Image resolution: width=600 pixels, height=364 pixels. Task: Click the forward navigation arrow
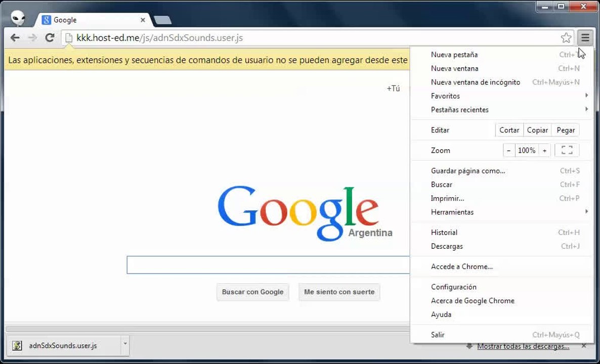point(32,37)
